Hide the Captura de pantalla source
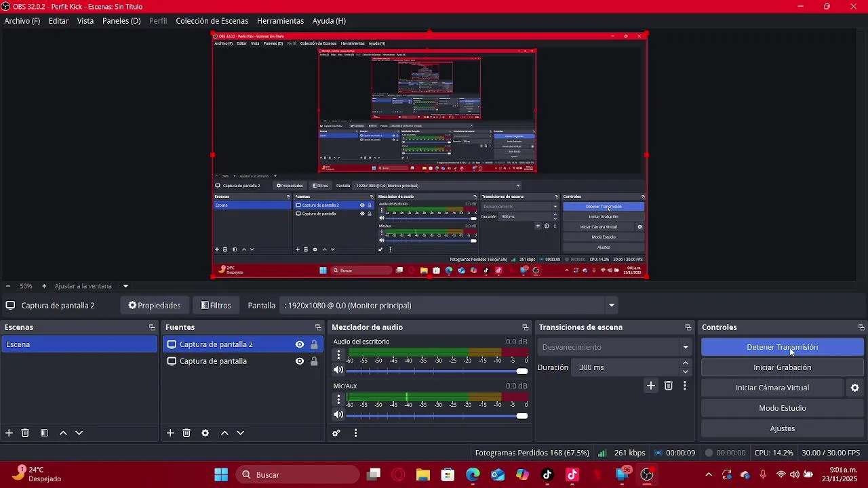The image size is (868, 488). coord(300,361)
